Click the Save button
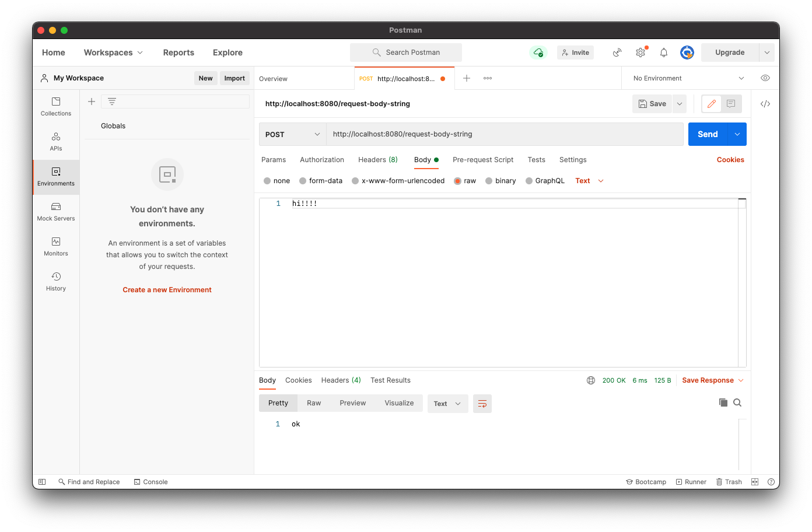Viewport: 812px width, 532px height. (x=652, y=104)
